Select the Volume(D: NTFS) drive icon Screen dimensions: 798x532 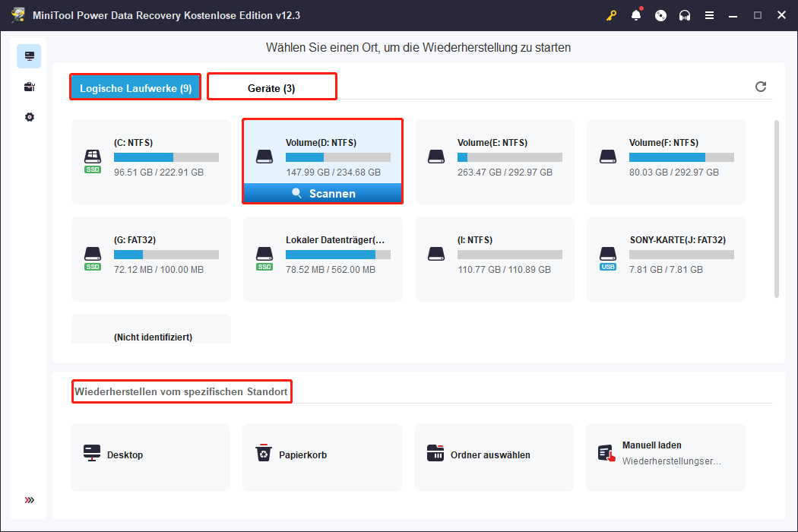(x=264, y=157)
